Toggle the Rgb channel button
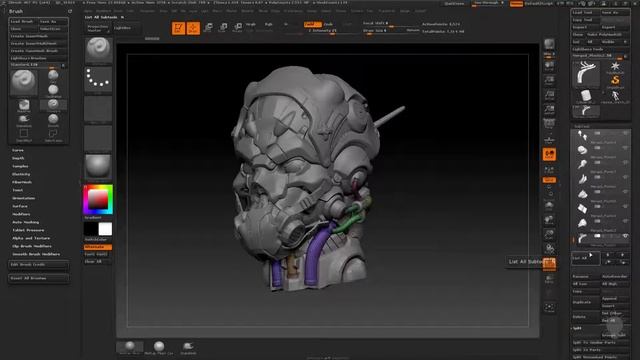Image resolution: width=640 pixels, height=360 pixels. point(269,24)
